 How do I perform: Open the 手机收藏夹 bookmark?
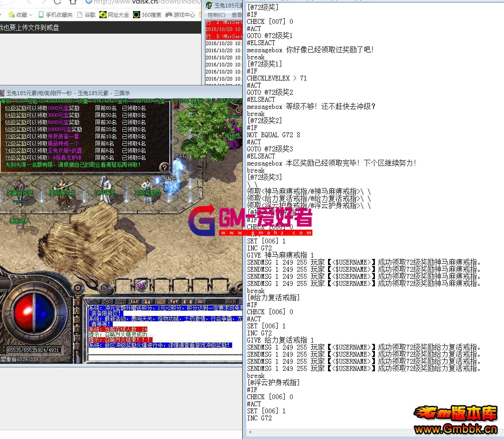click(x=56, y=15)
